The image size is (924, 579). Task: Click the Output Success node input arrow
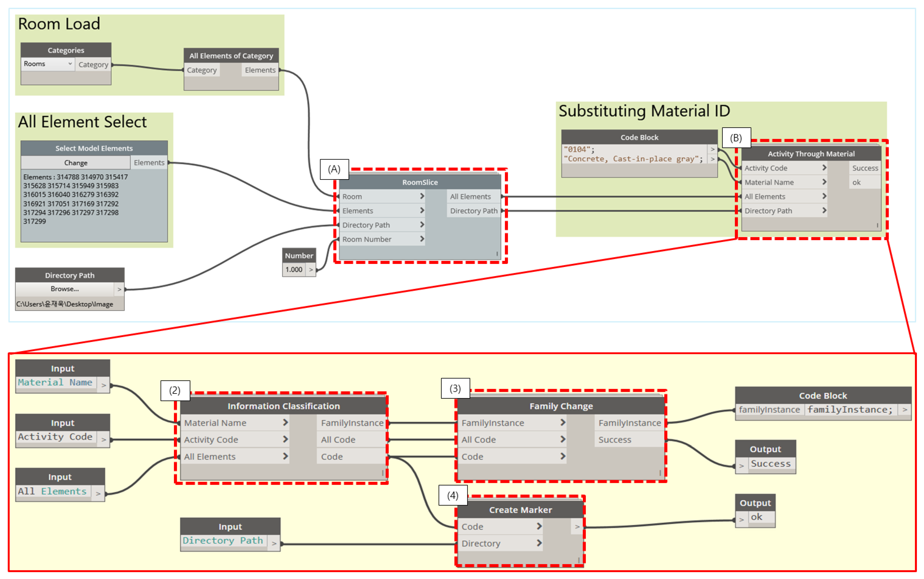741,466
